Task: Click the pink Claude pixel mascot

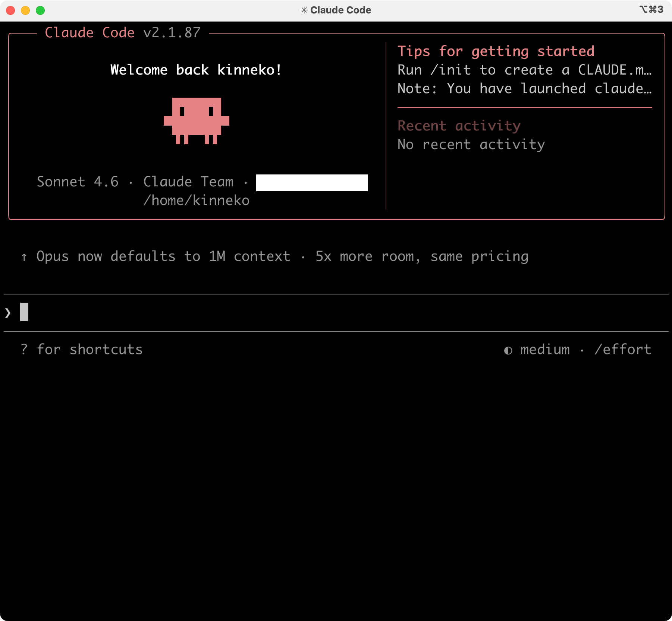Action: point(197,121)
